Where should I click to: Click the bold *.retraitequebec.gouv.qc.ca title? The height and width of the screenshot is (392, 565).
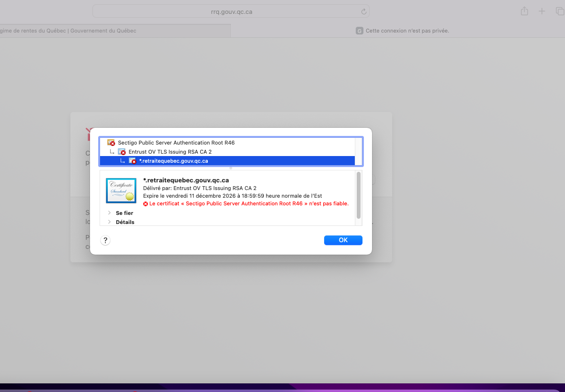[186, 180]
